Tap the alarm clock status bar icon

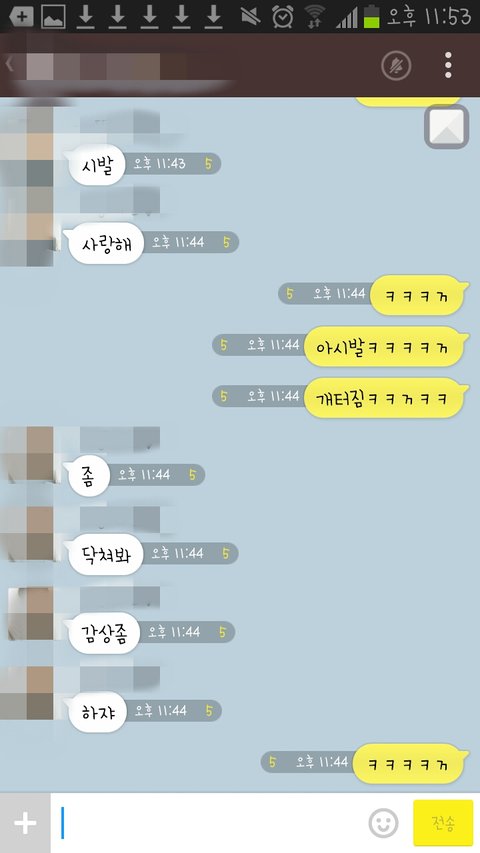click(282, 16)
